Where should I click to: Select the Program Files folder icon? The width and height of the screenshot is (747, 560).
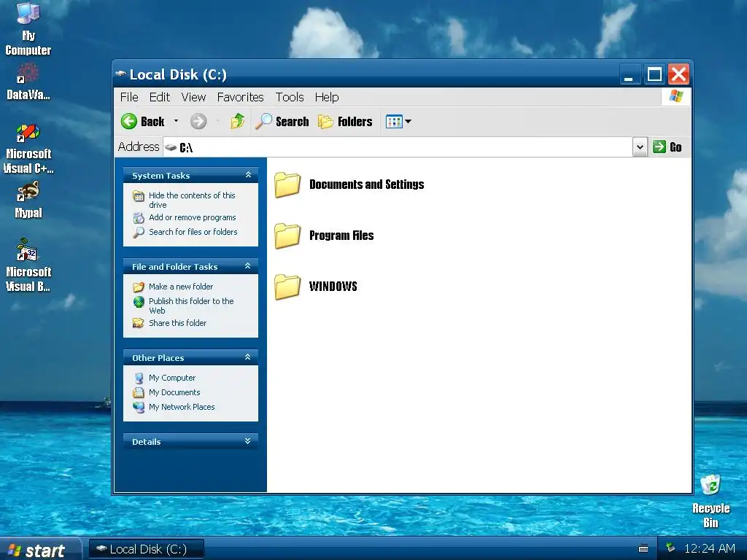pos(287,236)
